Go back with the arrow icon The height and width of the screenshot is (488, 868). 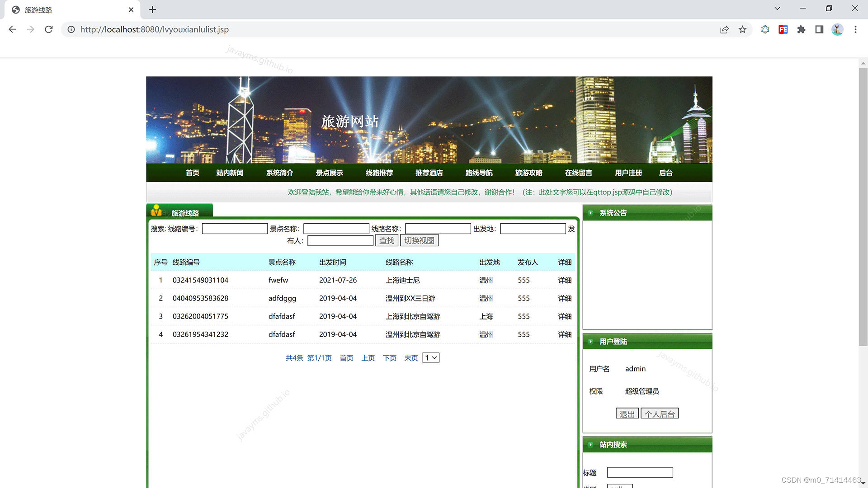12,29
